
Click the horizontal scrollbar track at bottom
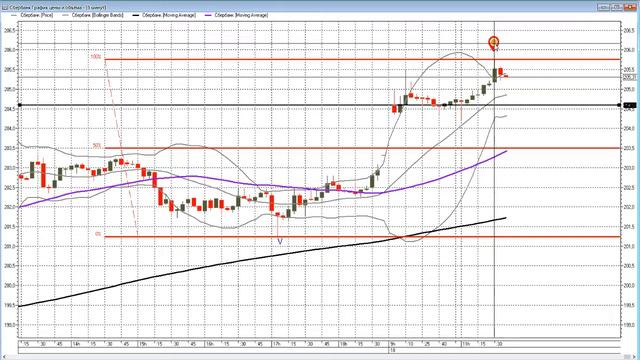tap(320, 357)
